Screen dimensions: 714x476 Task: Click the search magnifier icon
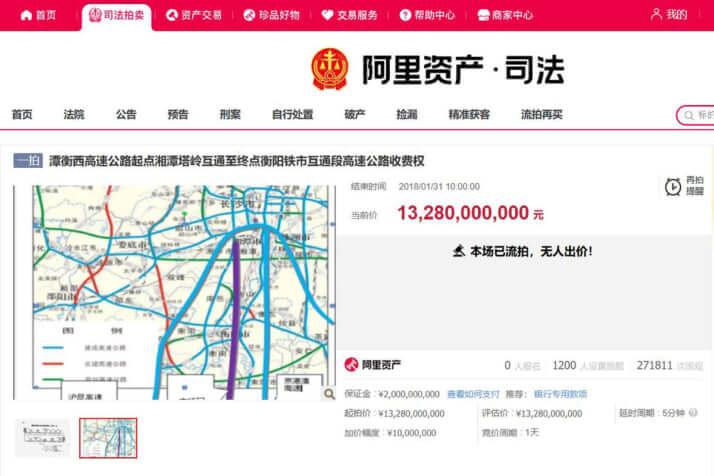coord(689,115)
